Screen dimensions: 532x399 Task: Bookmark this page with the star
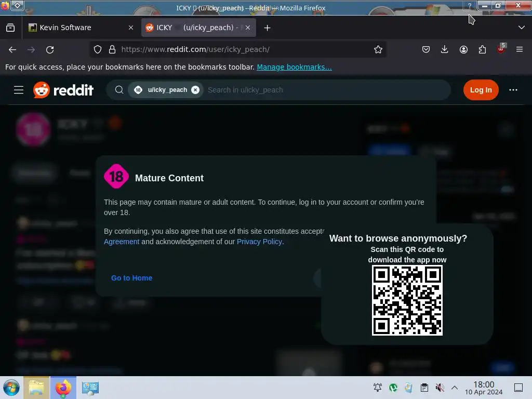(378, 49)
